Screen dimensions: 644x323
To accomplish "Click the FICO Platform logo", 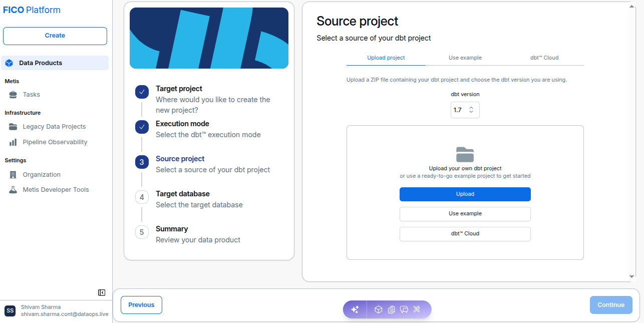I will (x=32, y=10).
